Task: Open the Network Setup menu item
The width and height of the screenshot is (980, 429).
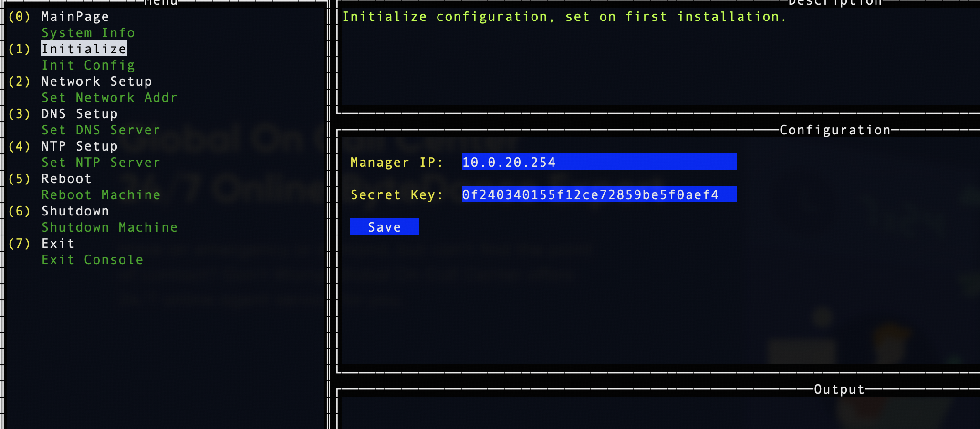Action: [x=96, y=82]
